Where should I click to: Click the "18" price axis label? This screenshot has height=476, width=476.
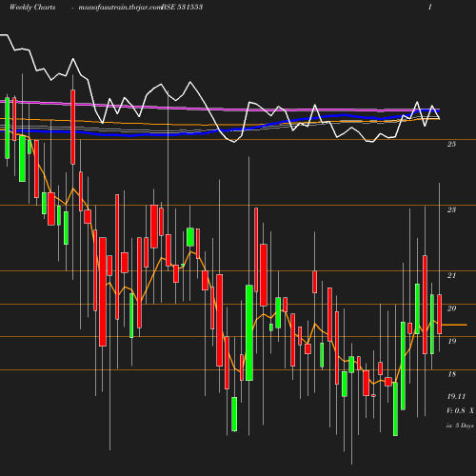pos(451,374)
